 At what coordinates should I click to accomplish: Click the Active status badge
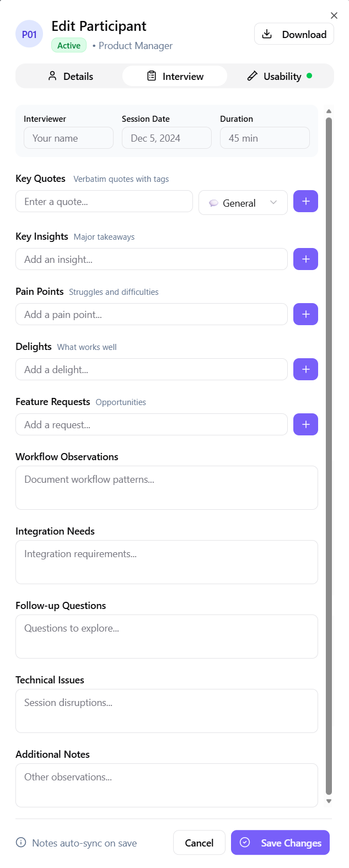pyautogui.click(x=69, y=46)
